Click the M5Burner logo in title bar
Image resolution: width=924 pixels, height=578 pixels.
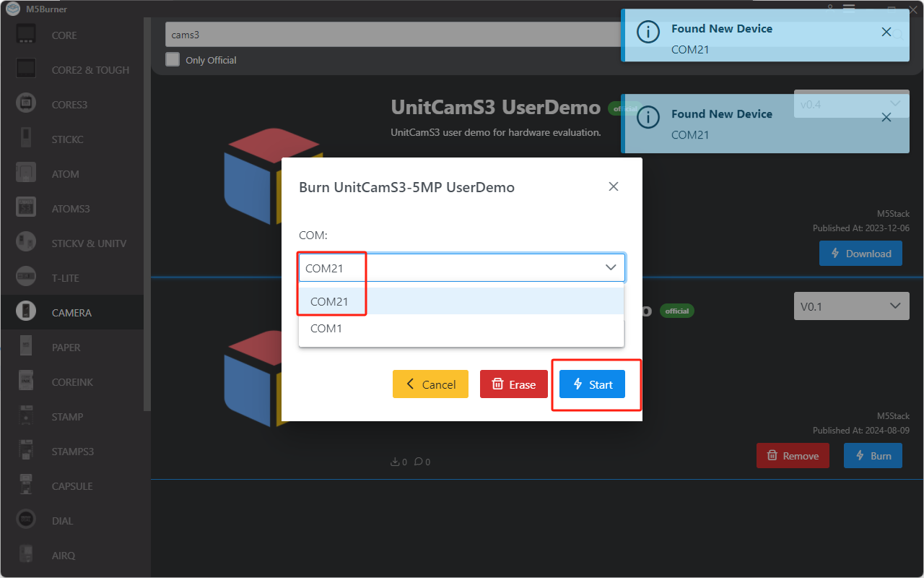12,9
